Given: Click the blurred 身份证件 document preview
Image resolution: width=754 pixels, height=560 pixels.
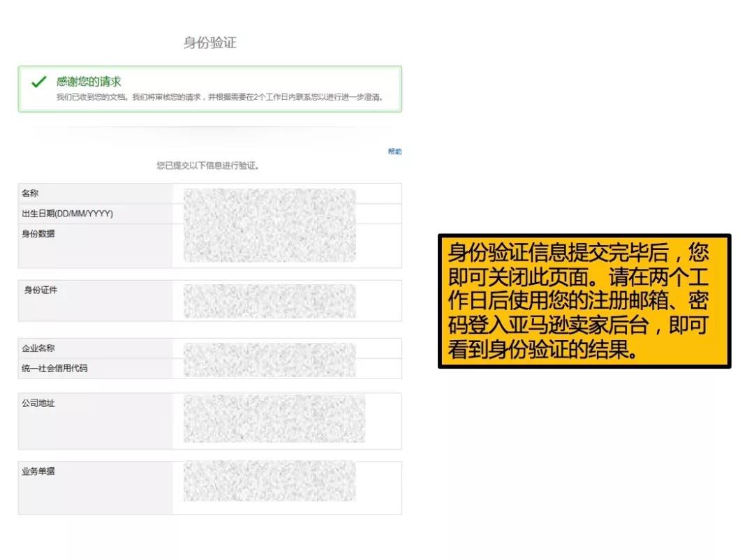Looking at the screenshot, I should [x=269, y=299].
